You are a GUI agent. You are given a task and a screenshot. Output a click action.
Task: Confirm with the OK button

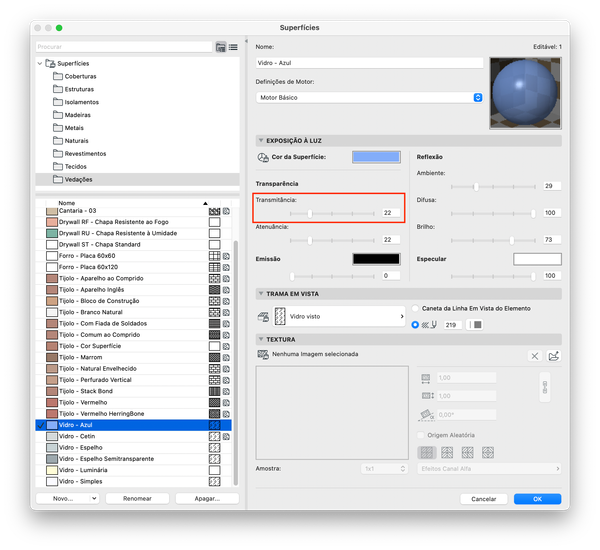[538, 499]
